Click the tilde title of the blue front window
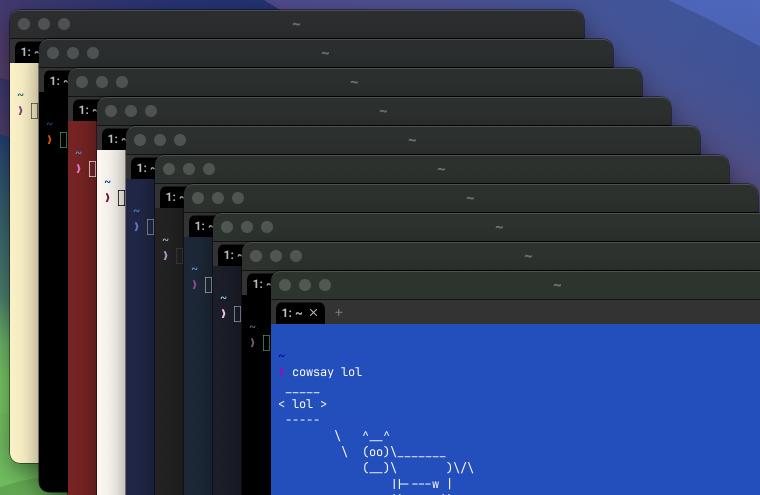The height and width of the screenshot is (495, 760). click(x=557, y=285)
